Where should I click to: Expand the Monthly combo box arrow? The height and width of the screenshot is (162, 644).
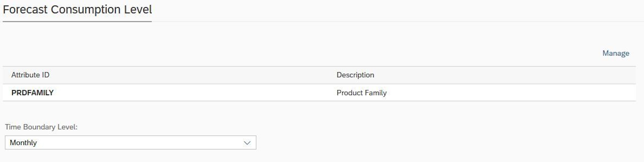(x=247, y=143)
